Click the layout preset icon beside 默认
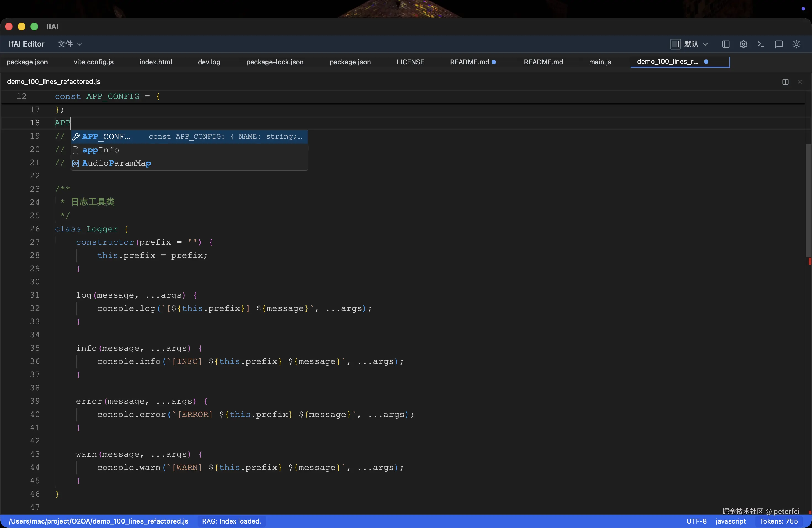 [x=675, y=44]
